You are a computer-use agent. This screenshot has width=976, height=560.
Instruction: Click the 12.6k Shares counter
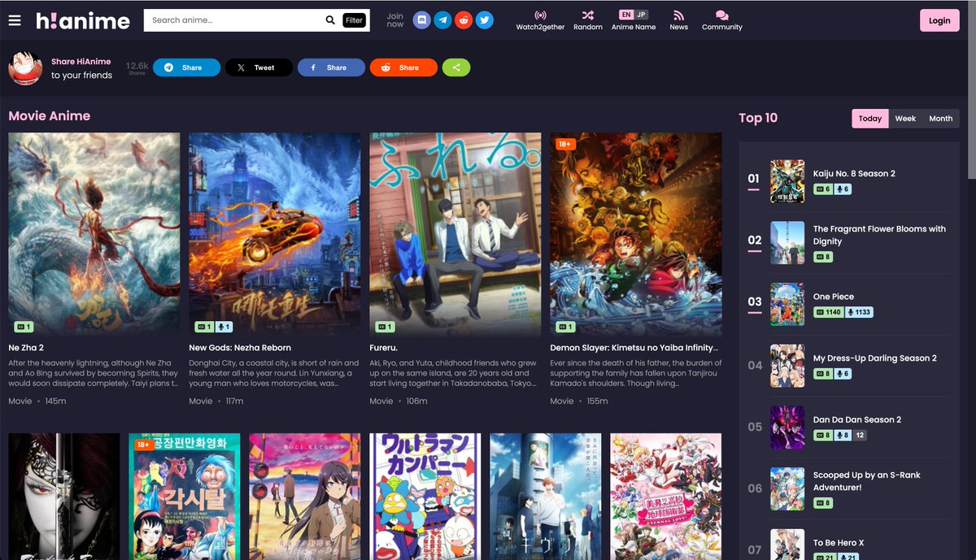point(137,68)
